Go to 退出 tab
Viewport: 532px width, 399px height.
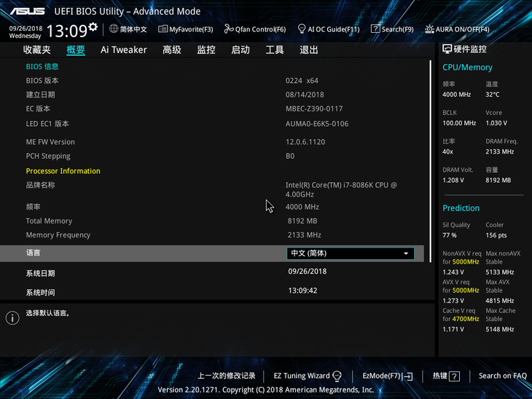pyautogui.click(x=309, y=50)
